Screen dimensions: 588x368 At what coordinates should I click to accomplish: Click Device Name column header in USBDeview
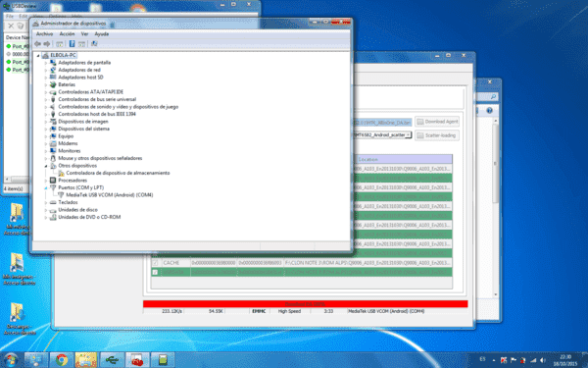[17, 37]
